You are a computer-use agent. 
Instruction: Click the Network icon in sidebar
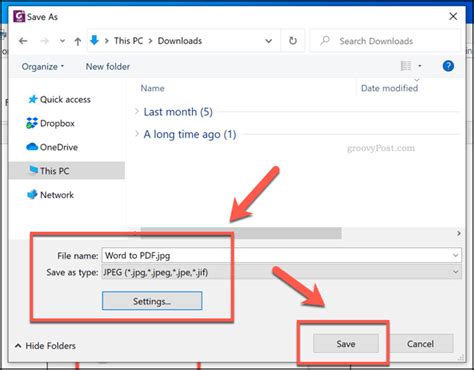click(x=32, y=194)
